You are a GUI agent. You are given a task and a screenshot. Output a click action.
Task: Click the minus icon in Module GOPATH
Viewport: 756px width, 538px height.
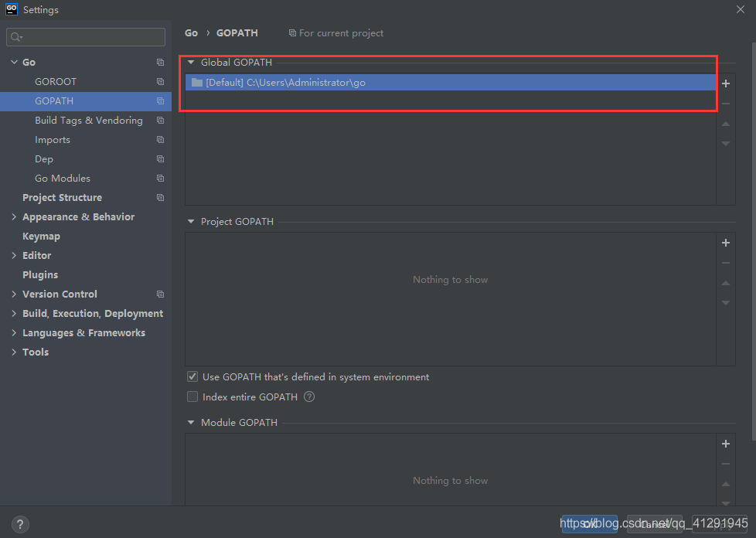point(726,464)
